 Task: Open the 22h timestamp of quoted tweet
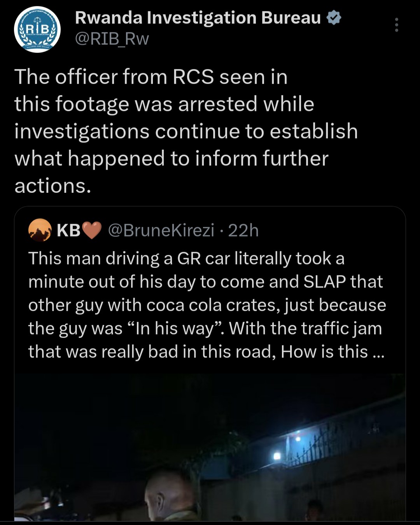point(243,230)
